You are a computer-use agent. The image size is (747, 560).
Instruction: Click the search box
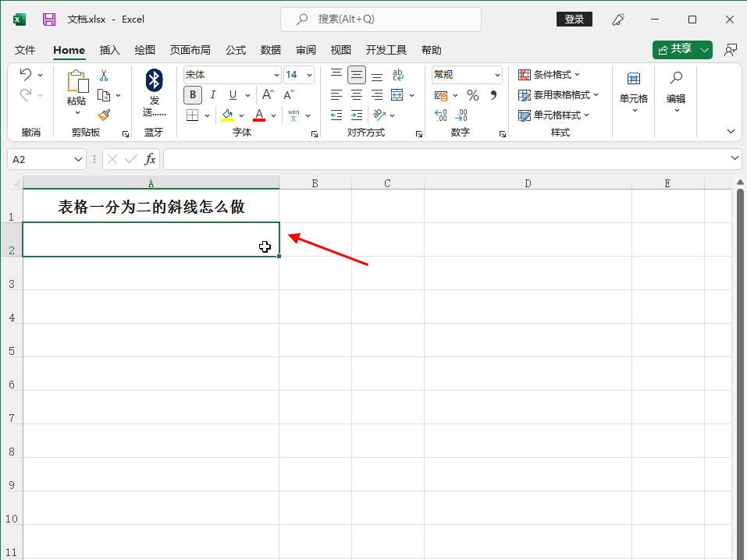click(381, 19)
